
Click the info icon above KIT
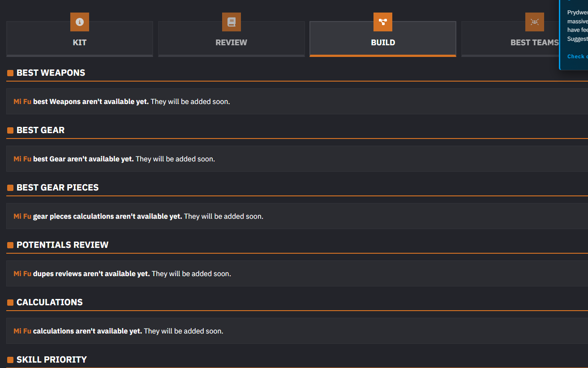(x=80, y=22)
